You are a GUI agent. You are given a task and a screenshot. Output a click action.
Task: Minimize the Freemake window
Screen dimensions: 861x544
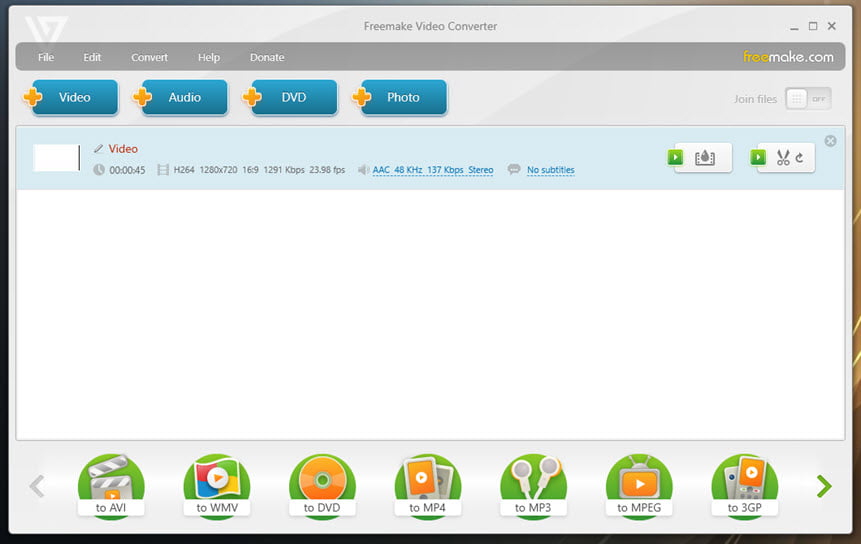pos(794,27)
